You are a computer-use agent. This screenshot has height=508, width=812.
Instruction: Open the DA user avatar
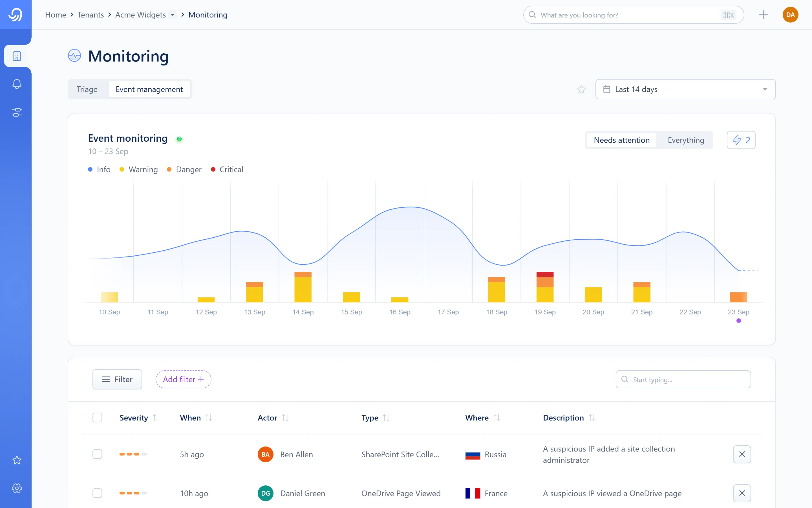click(790, 15)
